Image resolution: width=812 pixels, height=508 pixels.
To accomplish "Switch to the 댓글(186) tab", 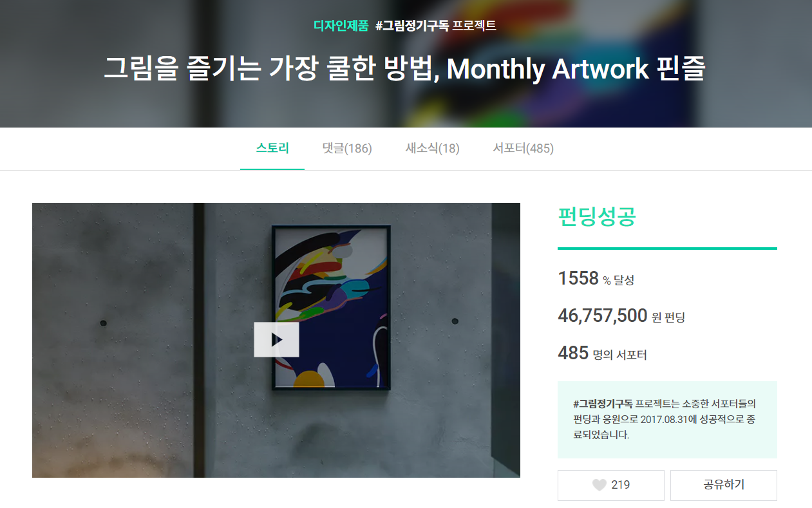I will coord(347,149).
